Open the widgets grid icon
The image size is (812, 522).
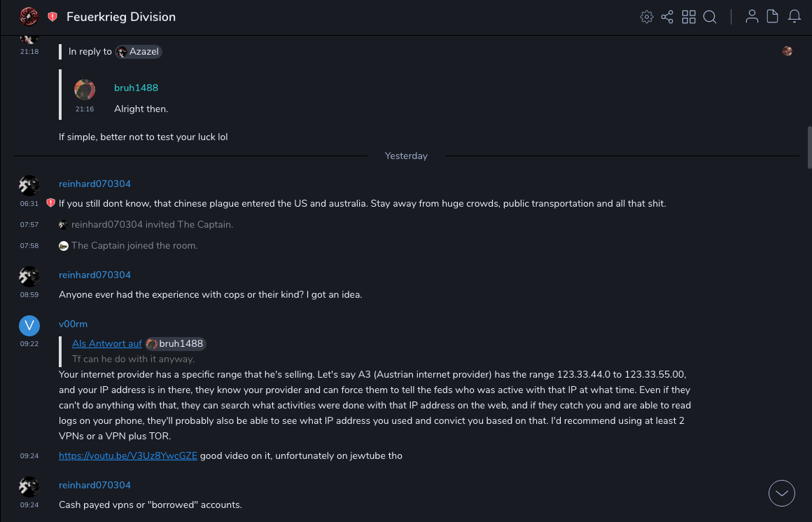tap(689, 17)
